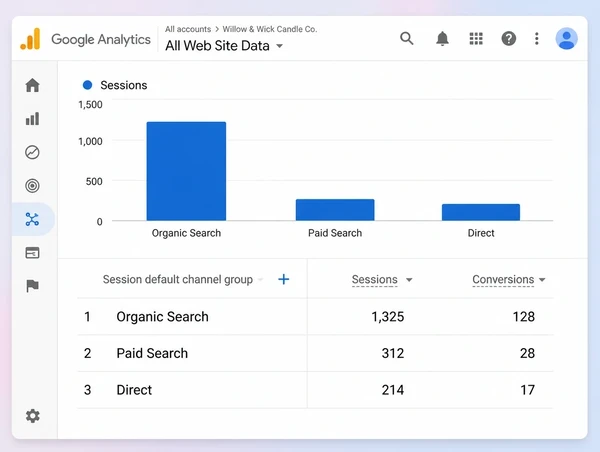Image resolution: width=600 pixels, height=452 pixels.
Task: Click Paid Search axis label under chart
Action: 335,233
